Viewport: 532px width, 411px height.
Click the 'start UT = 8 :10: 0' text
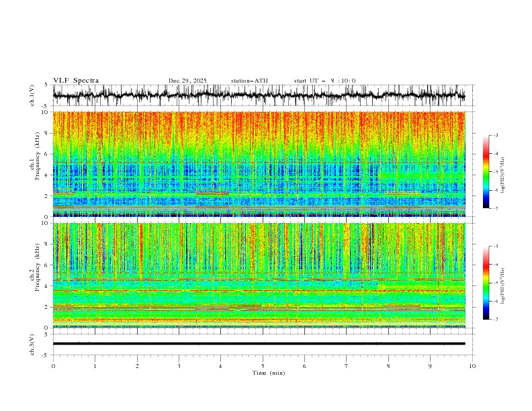point(324,81)
